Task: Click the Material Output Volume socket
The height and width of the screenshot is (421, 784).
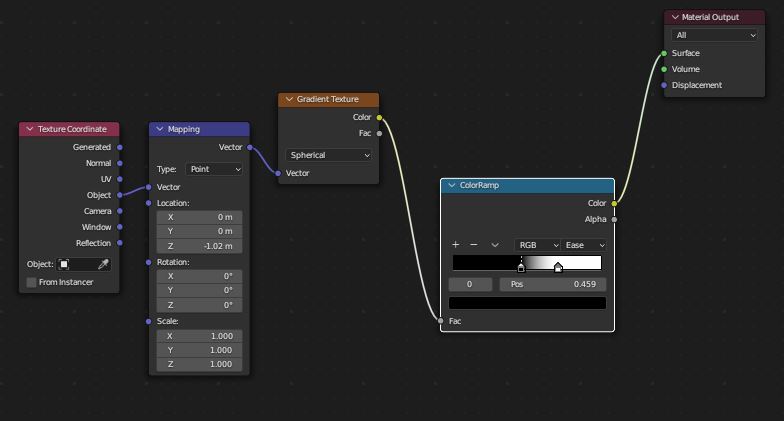Action: [x=664, y=69]
